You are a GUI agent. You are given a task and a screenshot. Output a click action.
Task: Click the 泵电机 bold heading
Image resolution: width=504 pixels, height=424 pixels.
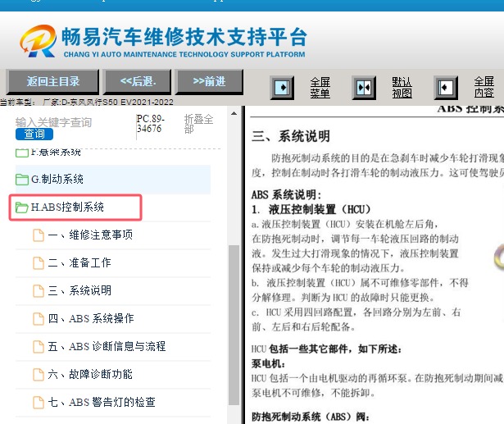268,364
